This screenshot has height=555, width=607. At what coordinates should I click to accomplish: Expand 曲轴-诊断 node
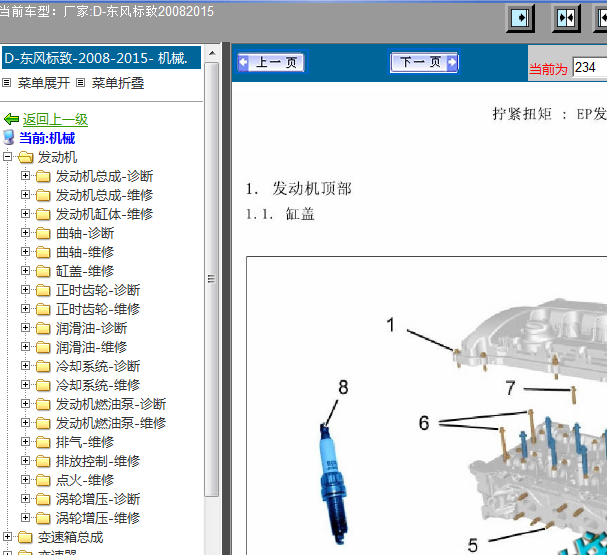(25, 233)
